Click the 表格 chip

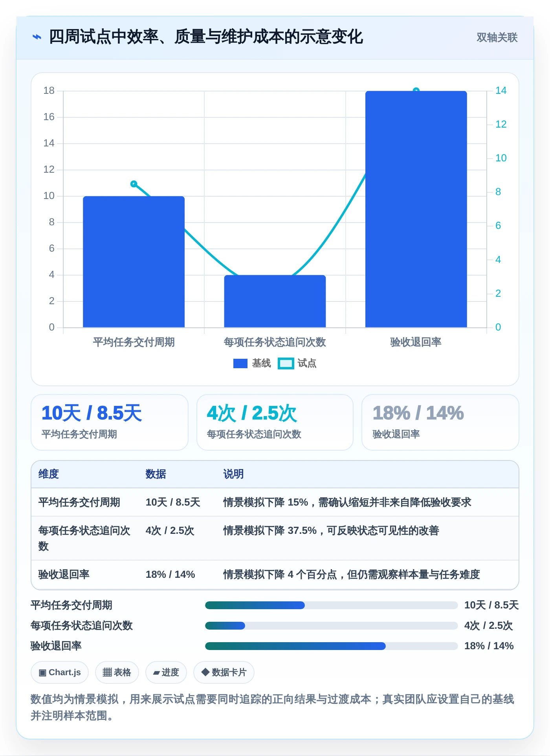tap(117, 672)
